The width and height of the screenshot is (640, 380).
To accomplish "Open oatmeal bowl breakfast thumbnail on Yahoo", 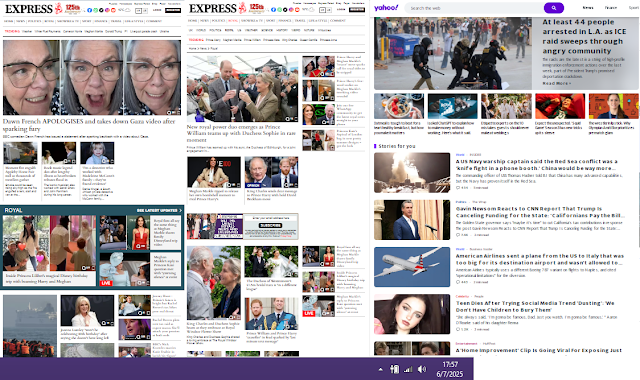I will click(399, 106).
